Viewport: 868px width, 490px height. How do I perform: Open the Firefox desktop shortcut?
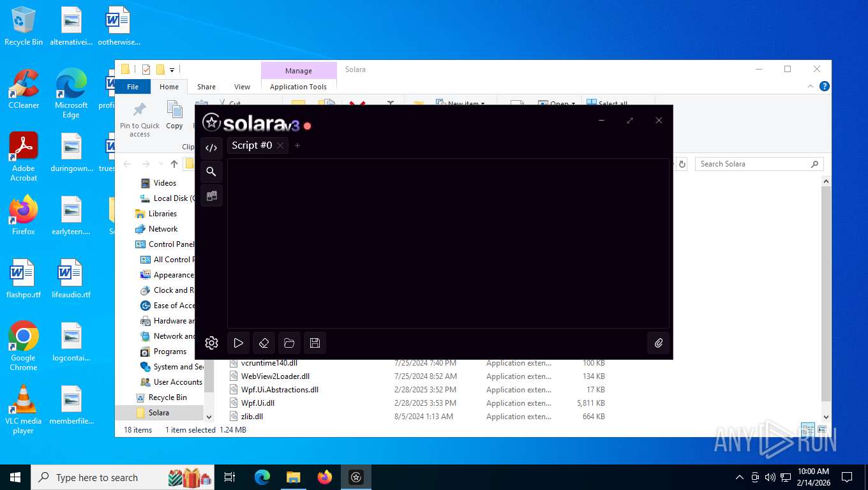24,216
